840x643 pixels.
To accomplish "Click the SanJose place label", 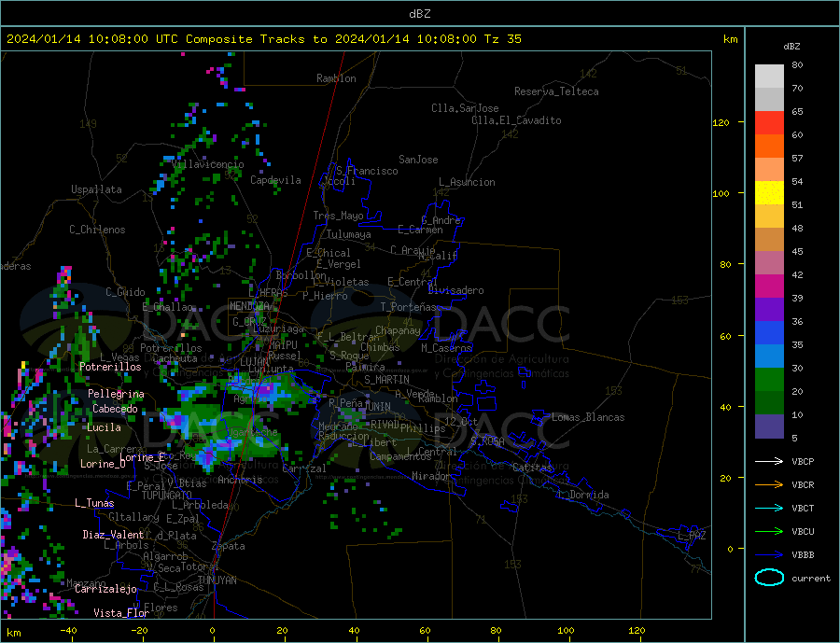I will coord(418,160).
